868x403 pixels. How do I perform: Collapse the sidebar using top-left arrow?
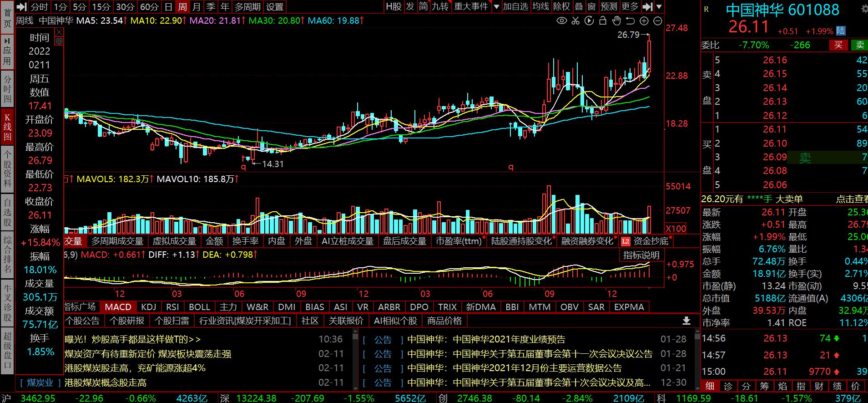pyautogui.click(x=21, y=6)
